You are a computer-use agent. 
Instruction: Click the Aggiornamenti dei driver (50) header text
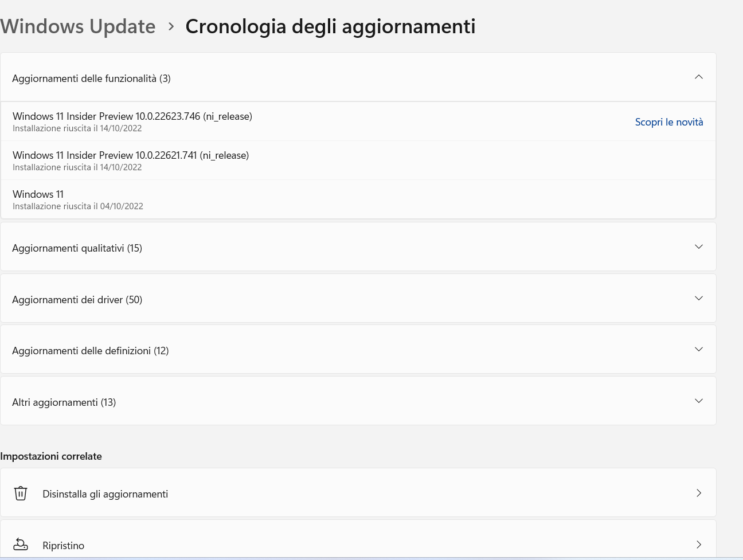tap(77, 300)
